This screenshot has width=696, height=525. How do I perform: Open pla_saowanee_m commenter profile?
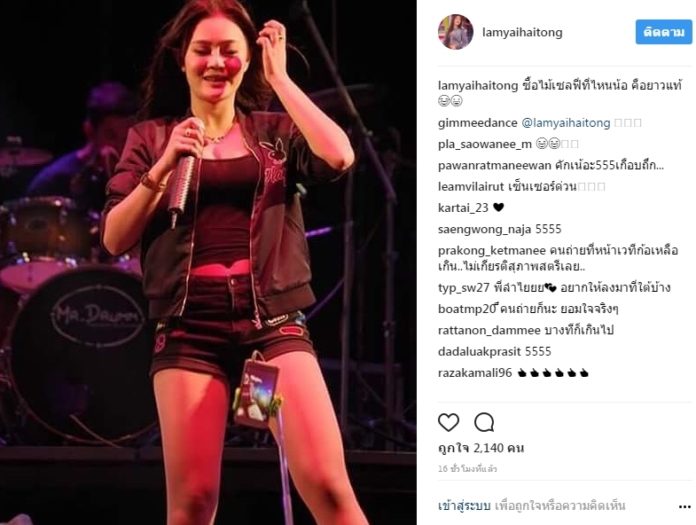point(485,144)
